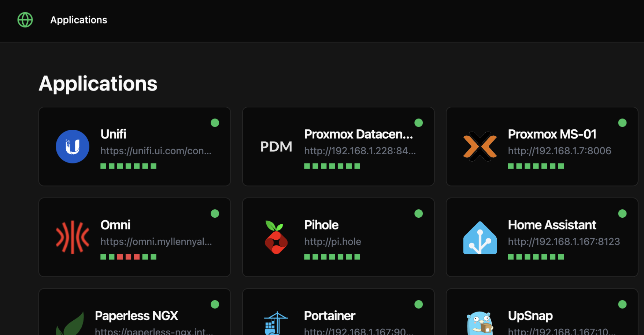This screenshot has width=644, height=335.
Task: Click the Proxmox MS-01 URL link
Action: click(x=559, y=151)
